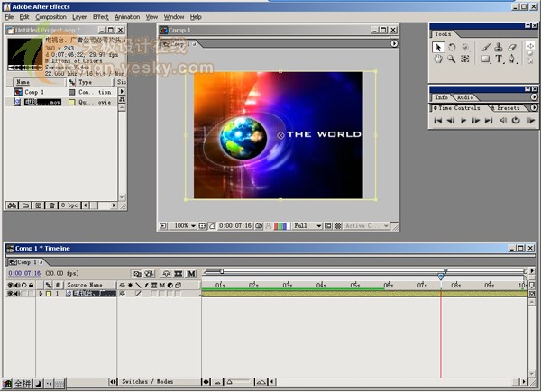
Task: Open the Edit menu
Action: [x=24, y=17]
